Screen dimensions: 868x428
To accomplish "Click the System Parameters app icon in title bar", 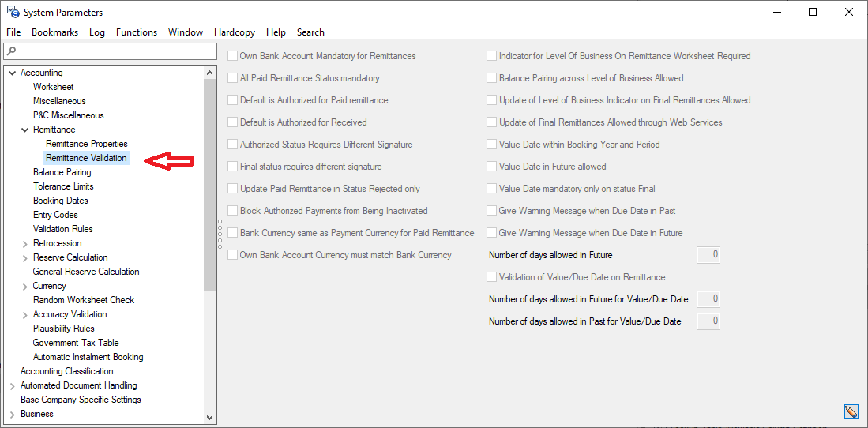I will click(x=13, y=12).
